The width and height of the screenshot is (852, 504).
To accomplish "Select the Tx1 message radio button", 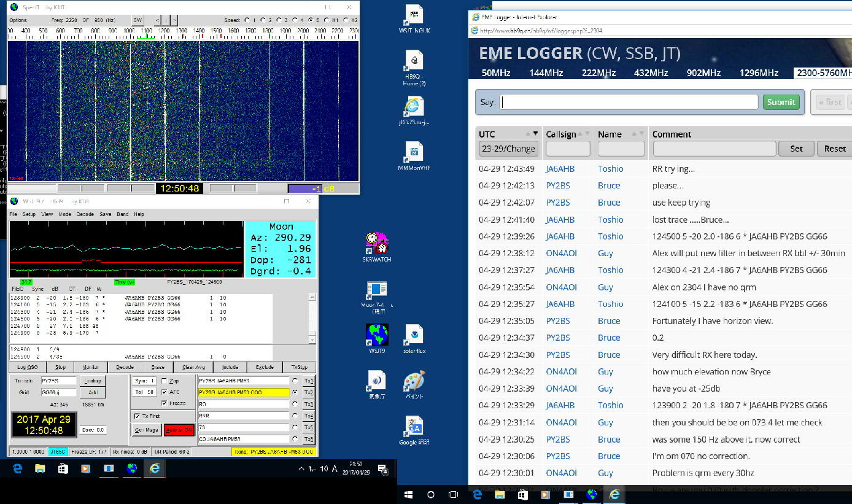I will click(x=295, y=381).
